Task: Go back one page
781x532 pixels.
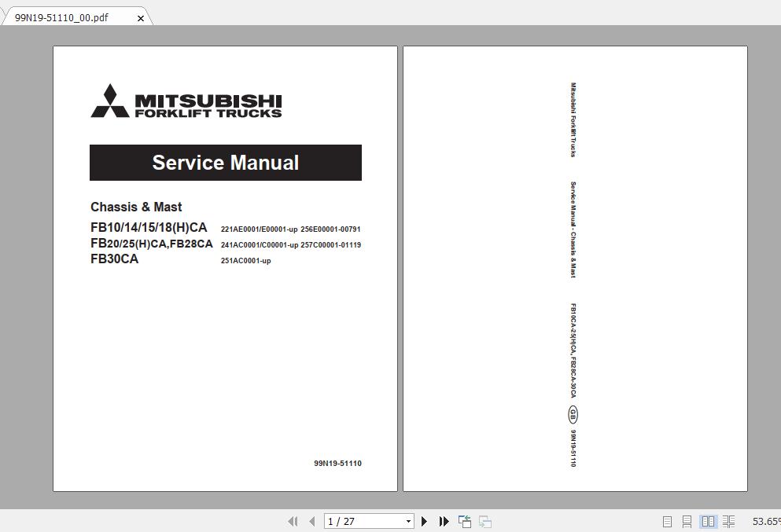Action: point(310,521)
